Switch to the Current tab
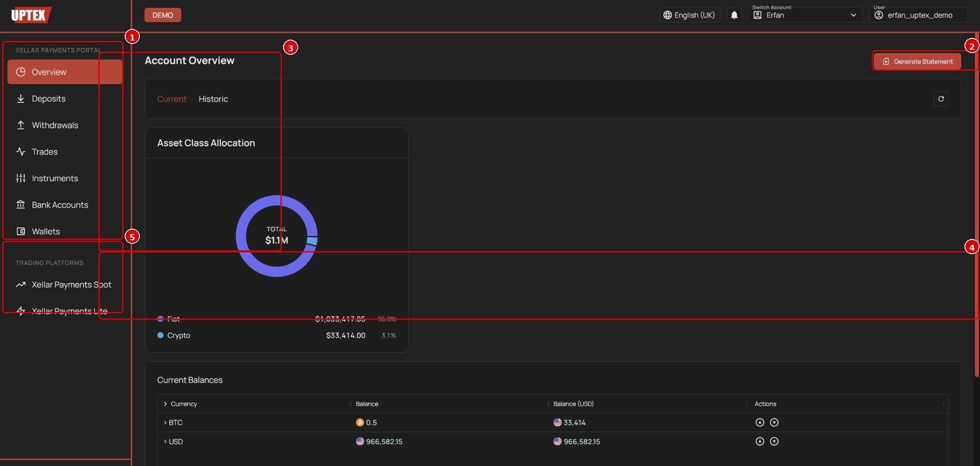Image resolution: width=980 pixels, height=466 pixels. coord(172,99)
